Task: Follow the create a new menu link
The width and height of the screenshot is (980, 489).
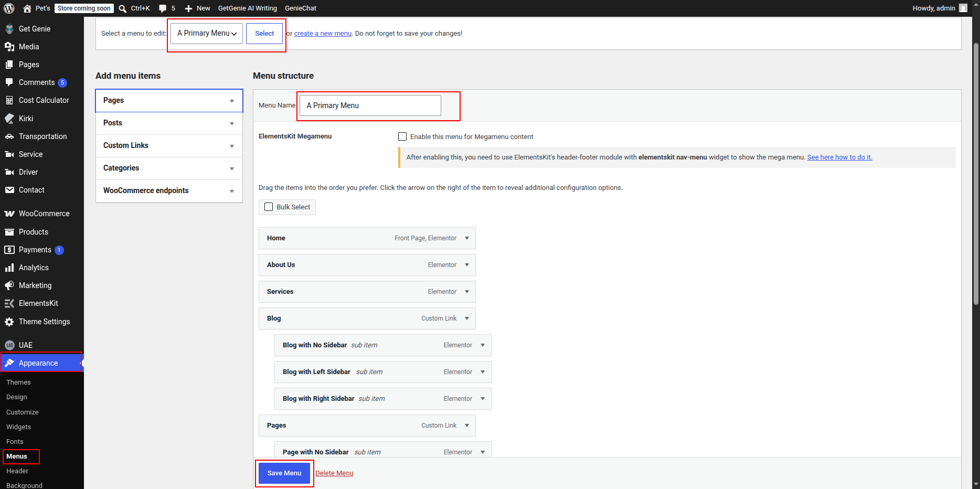Action: 323,33
